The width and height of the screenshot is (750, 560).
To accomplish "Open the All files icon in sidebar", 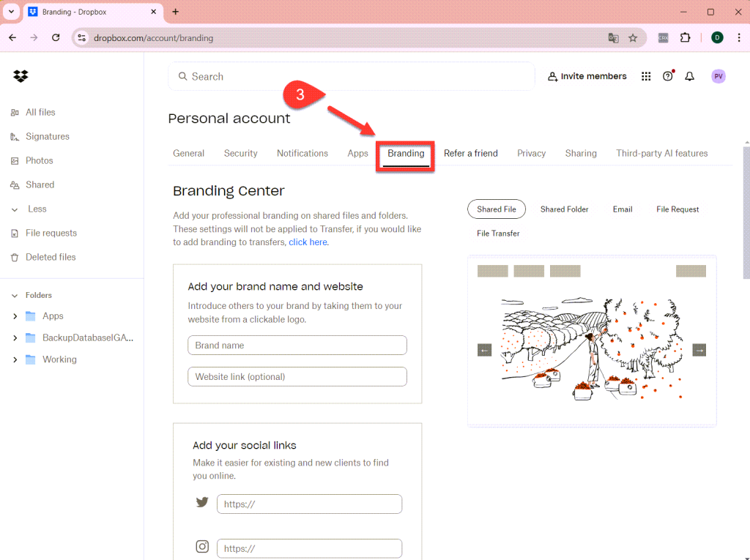I will 15,113.
